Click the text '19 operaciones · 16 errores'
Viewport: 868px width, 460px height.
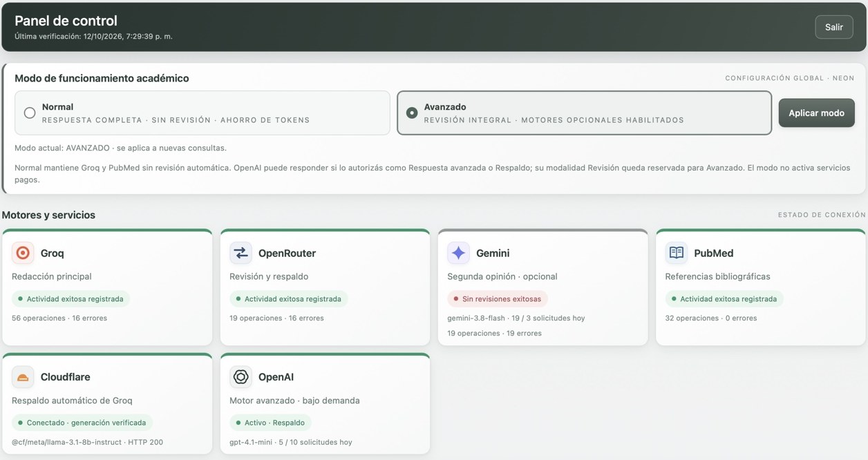tap(276, 318)
